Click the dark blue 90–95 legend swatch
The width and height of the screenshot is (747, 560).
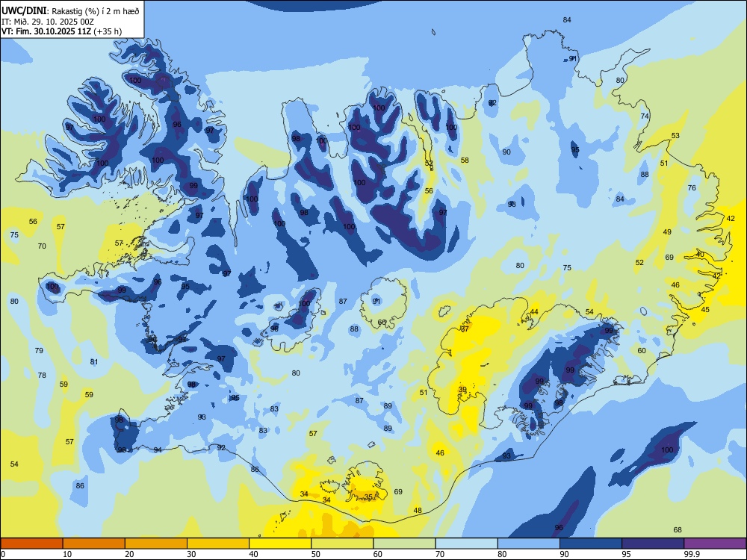point(591,544)
